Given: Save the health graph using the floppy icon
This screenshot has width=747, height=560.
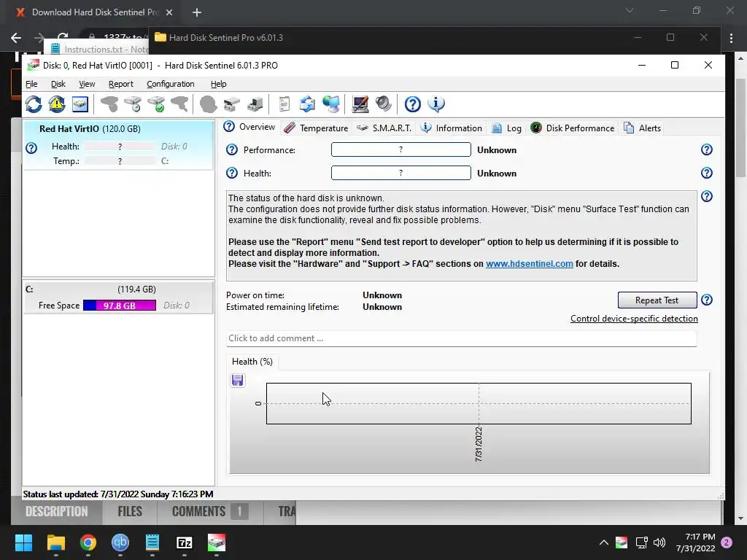Looking at the screenshot, I should click(x=237, y=380).
